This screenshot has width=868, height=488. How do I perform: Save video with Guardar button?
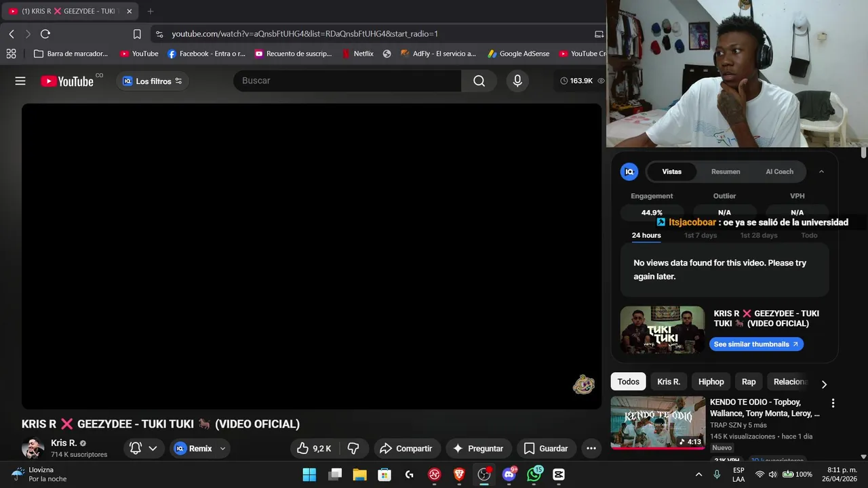click(546, 448)
